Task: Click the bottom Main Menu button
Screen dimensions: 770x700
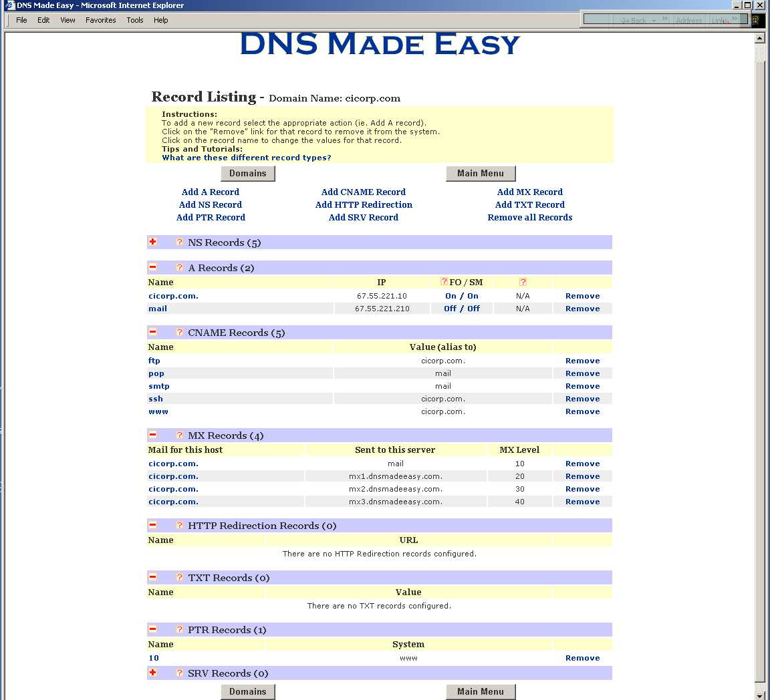Action: click(x=481, y=692)
